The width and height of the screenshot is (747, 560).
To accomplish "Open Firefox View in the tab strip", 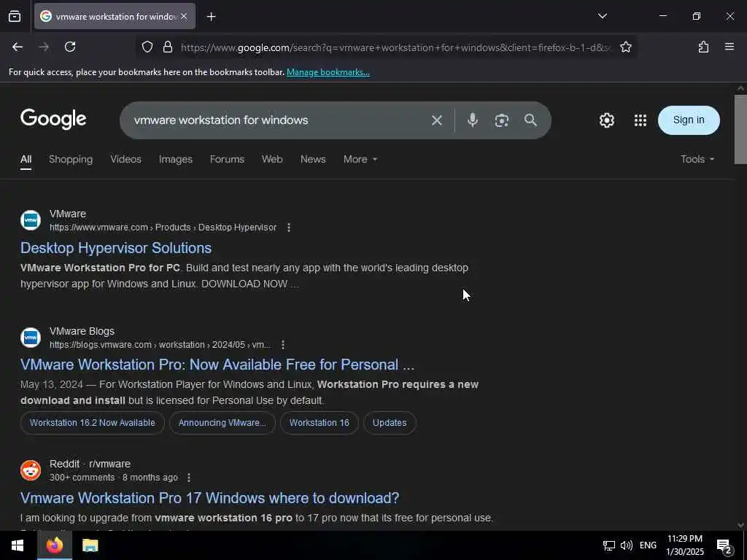I will point(15,17).
